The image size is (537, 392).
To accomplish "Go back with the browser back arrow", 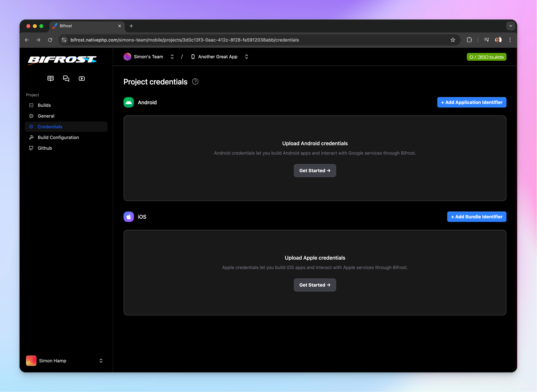I will (x=27, y=40).
